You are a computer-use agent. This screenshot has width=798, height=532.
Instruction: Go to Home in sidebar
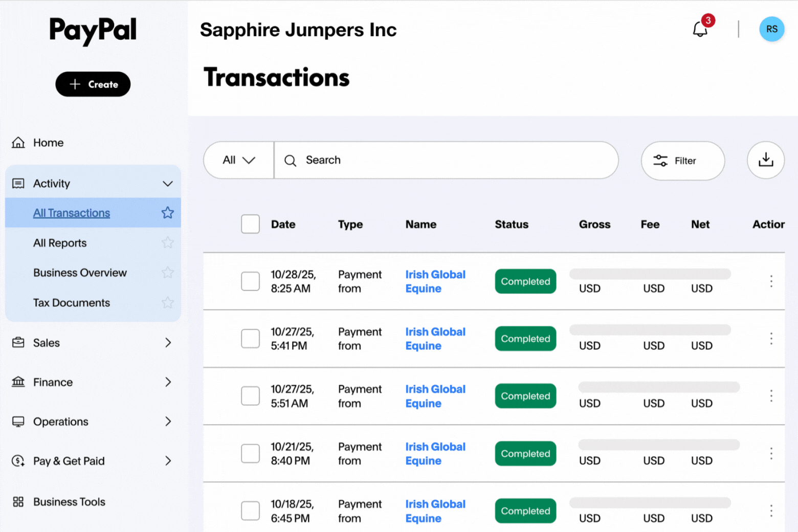click(x=48, y=143)
